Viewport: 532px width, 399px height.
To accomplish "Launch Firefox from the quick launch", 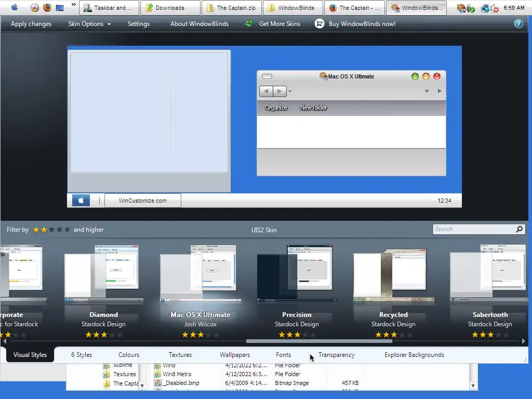I will [47, 7].
